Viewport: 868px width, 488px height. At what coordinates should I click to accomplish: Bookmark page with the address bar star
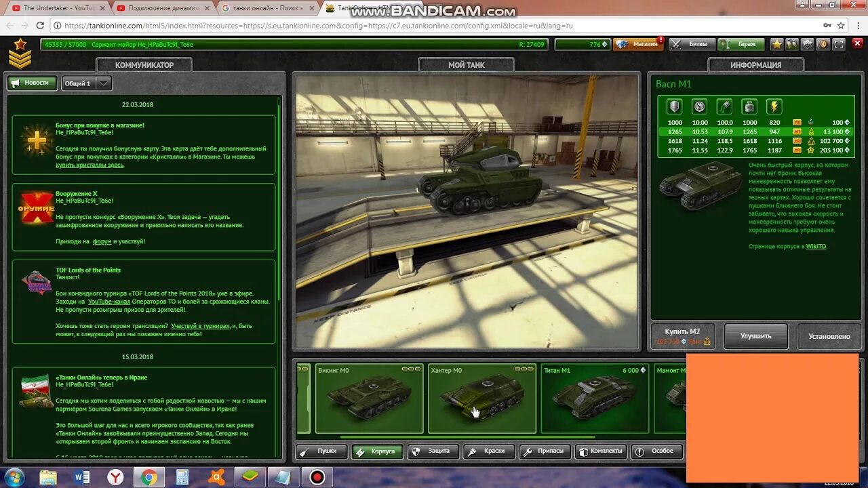(841, 26)
